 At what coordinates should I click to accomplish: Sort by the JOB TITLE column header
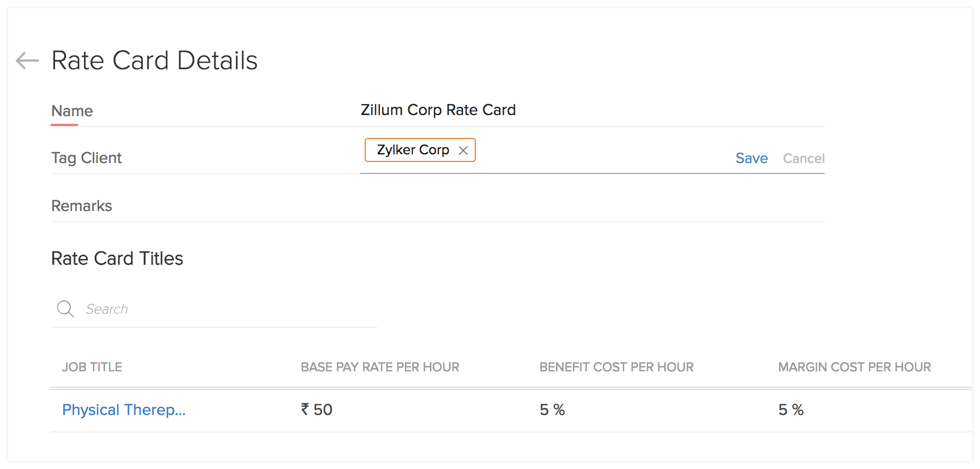(x=92, y=367)
